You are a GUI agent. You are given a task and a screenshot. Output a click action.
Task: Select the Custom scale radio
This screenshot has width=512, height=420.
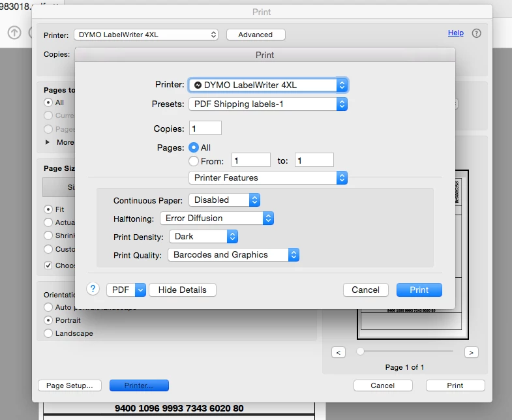pos(48,249)
